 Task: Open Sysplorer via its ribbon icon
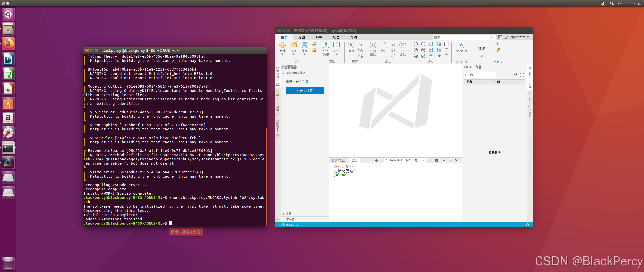pos(461,45)
